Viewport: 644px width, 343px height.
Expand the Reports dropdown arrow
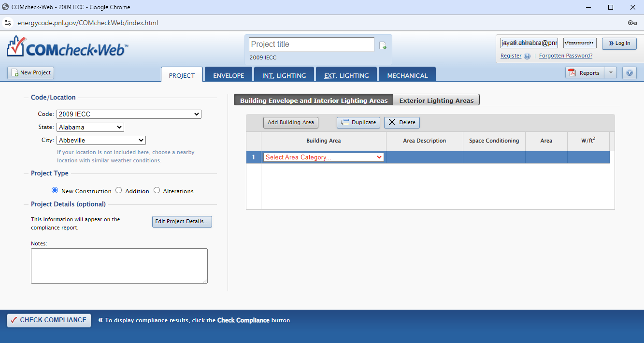[610, 73]
